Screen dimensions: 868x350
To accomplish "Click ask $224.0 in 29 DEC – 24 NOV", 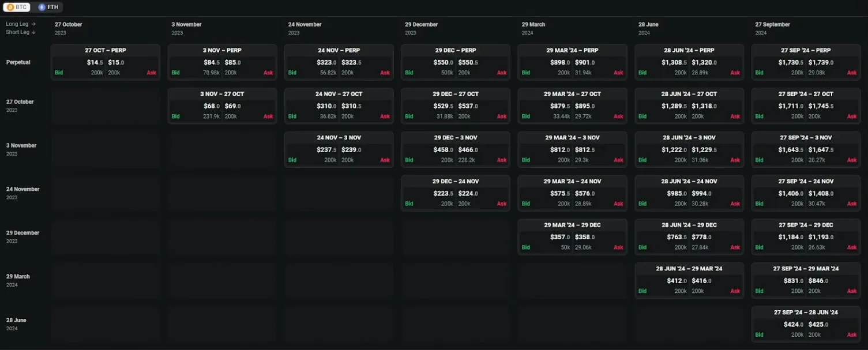I will pyautogui.click(x=468, y=194).
